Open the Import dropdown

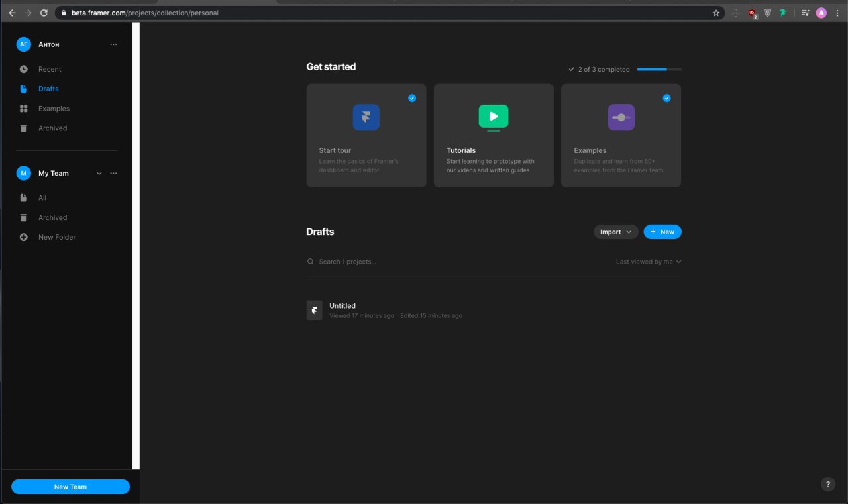coord(616,232)
